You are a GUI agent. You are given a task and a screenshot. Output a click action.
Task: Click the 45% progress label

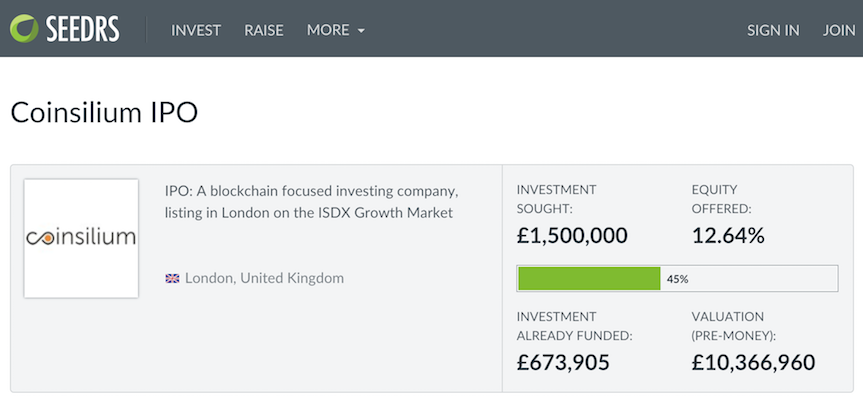pyautogui.click(x=678, y=279)
